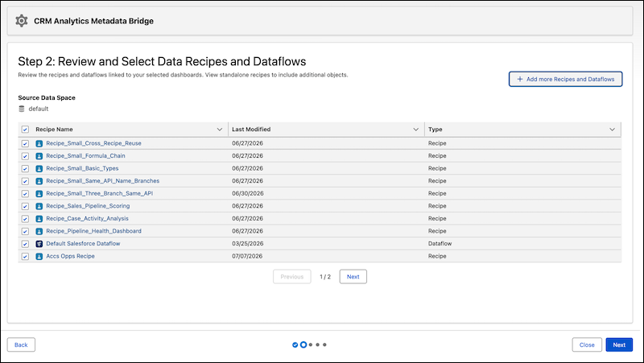
Task: Click the Close button in footer
Action: coord(587,345)
